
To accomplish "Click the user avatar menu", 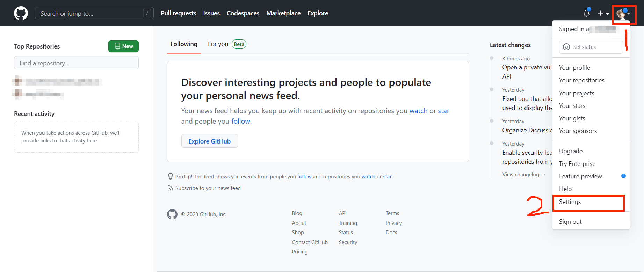I will [623, 14].
